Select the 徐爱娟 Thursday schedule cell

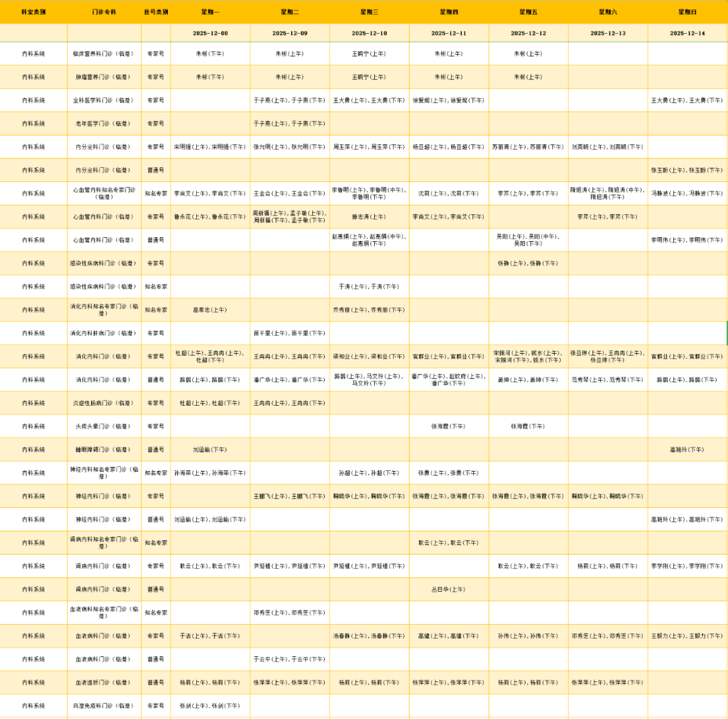tap(448, 100)
